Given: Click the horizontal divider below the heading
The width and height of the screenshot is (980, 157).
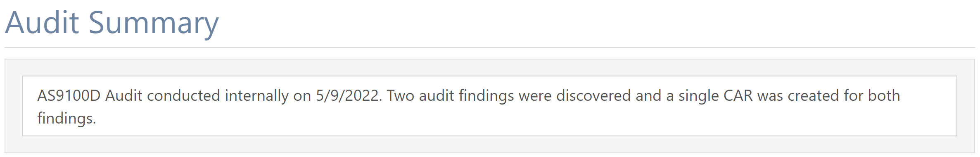Looking at the screenshot, I should pyautogui.click(x=489, y=48).
